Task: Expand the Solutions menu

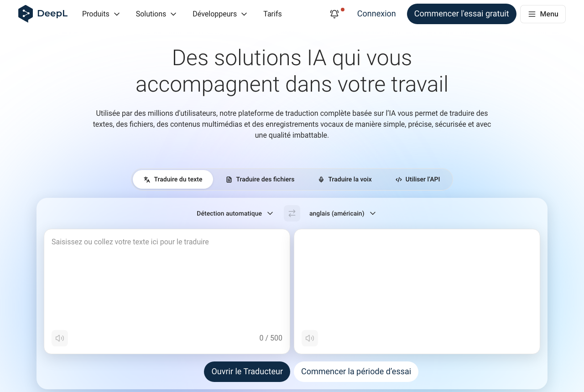Action: 156,14
